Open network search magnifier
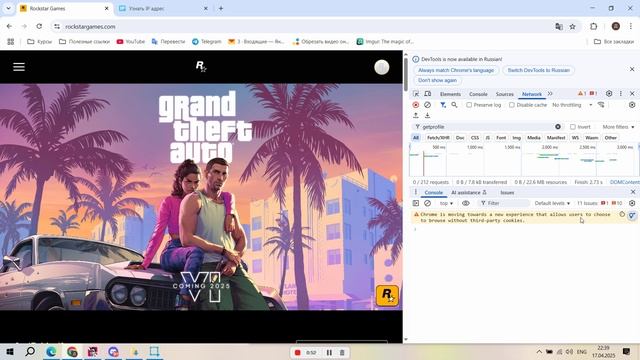Image resolution: width=640 pixels, height=360 pixels. click(x=454, y=105)
